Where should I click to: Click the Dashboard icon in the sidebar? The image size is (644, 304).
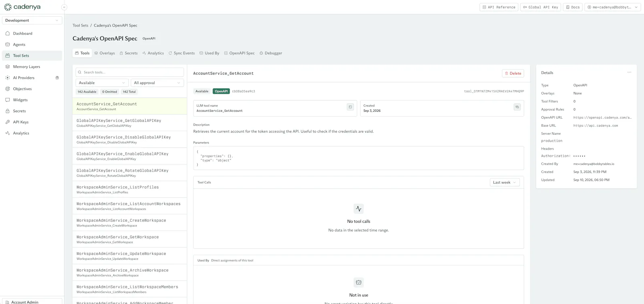coord(8,33)
